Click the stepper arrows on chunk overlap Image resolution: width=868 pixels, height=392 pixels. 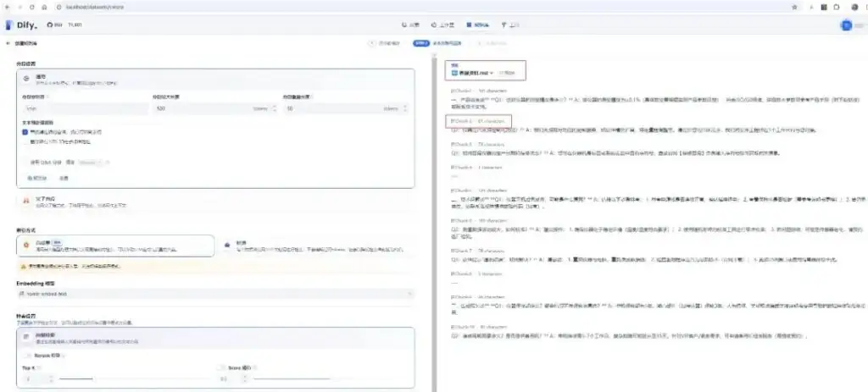[406, 108]
